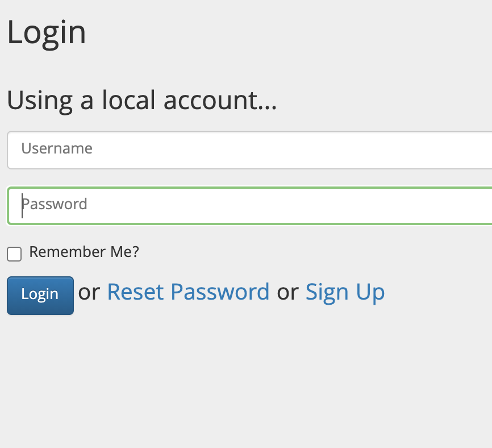Click the "Using a local account..." heading

141,101
